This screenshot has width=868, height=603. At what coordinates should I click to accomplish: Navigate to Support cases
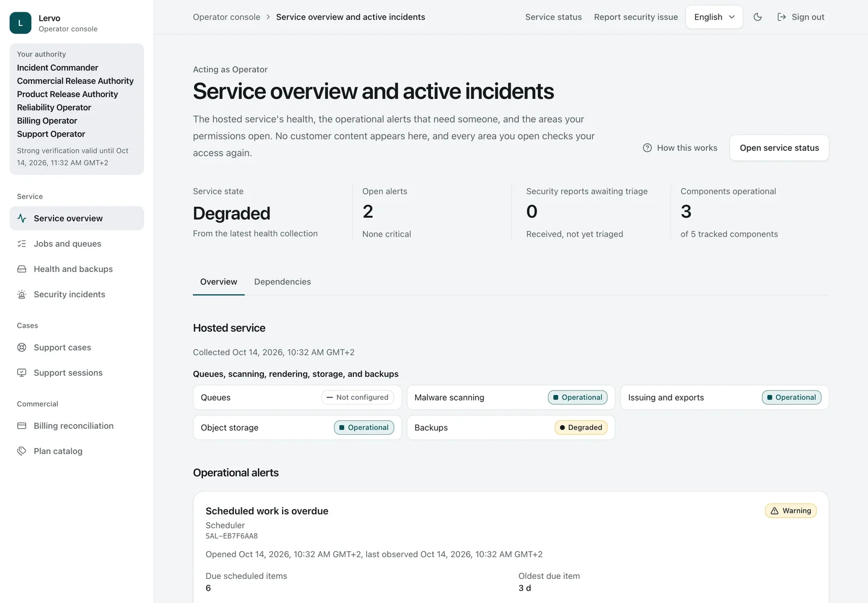[x=77, y=347]
